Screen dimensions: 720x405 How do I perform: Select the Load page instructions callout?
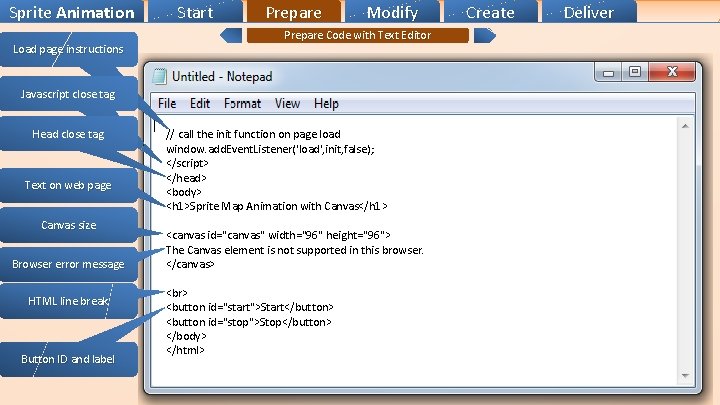68,49
